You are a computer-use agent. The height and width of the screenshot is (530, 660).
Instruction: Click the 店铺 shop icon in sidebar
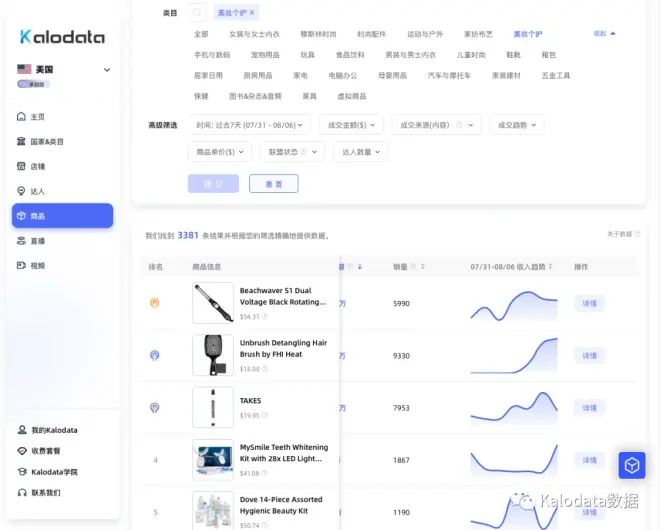coord(22,166)
